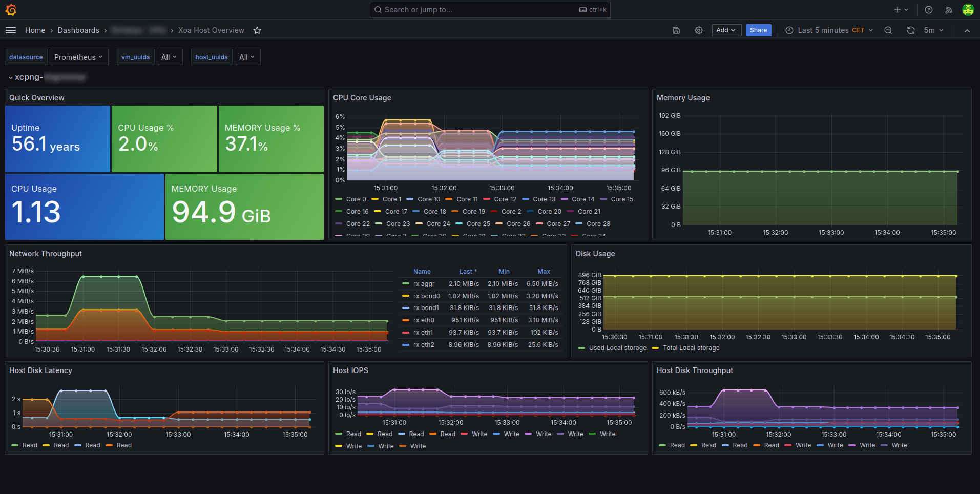
Task: Go to Home breadcrumb
Action: click(x=35, y=30)
